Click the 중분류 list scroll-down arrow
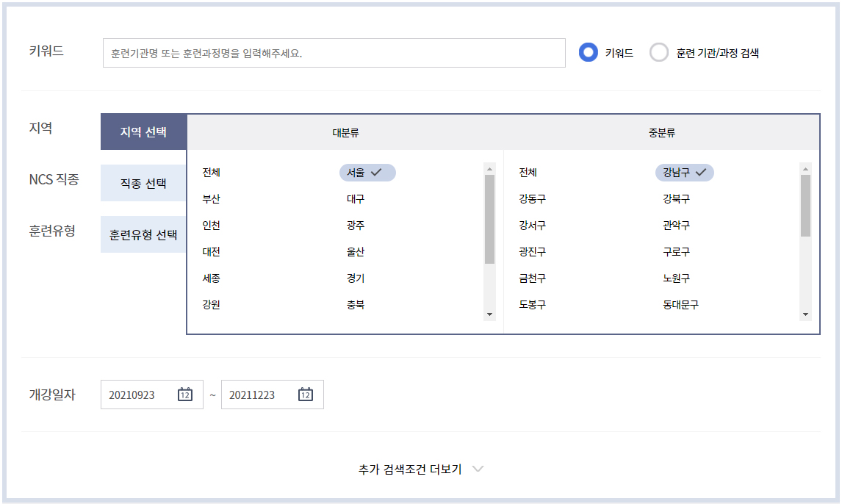 (805, 314)
